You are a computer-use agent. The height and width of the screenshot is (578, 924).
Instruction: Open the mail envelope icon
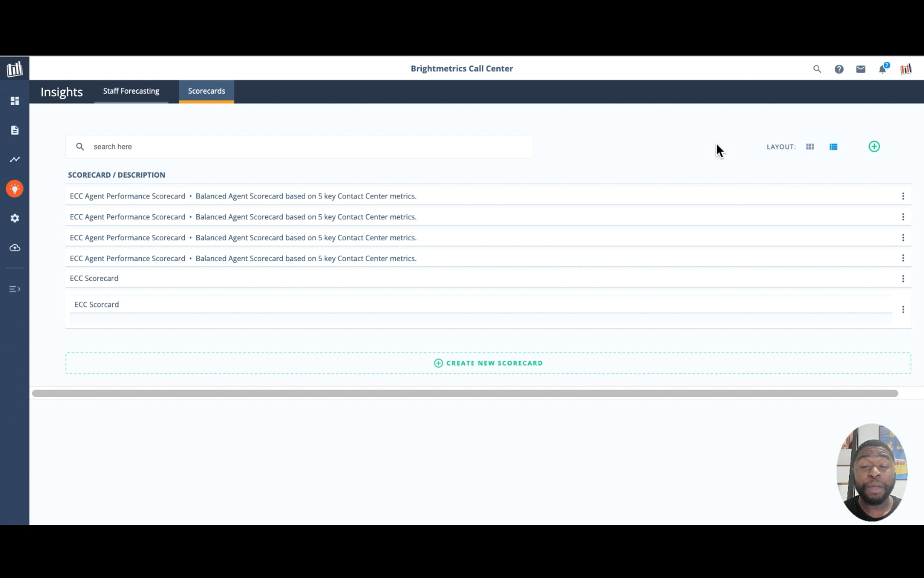tap(860, 69)
